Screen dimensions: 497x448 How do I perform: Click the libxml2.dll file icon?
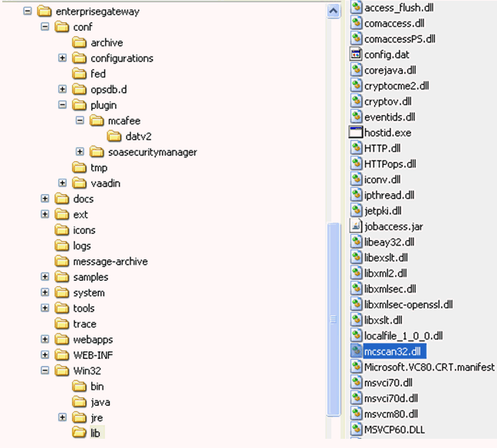(x=356, y=273)
